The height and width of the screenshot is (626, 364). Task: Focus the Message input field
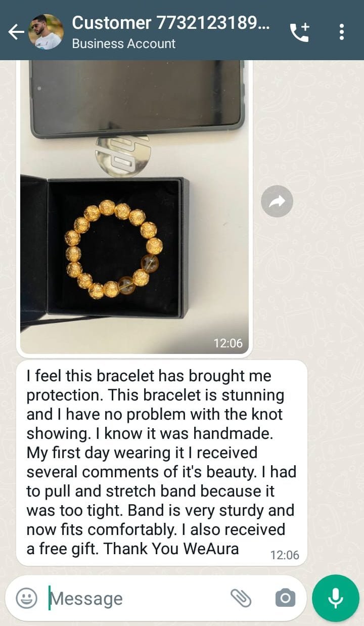click(x=136, y=598)
